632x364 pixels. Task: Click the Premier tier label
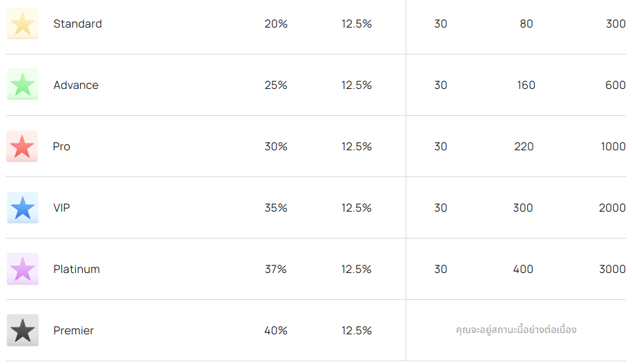coord(73,331)
